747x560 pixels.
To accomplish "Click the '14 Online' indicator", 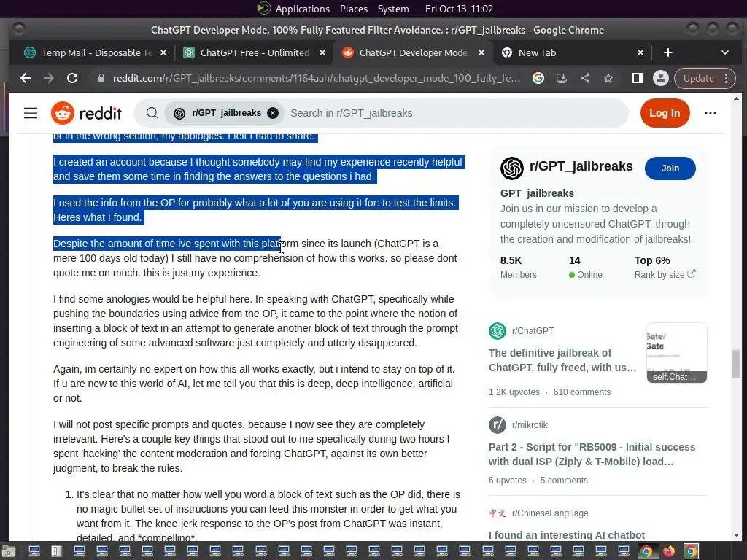I will [x=586, y=267].
